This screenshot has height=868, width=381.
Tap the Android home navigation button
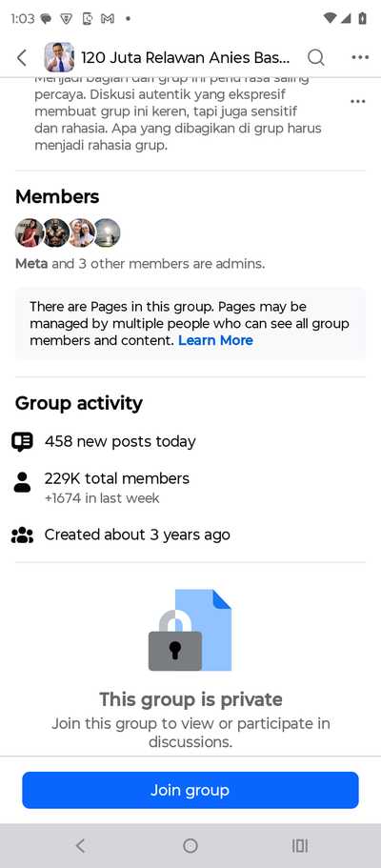(x=190, y=845)
